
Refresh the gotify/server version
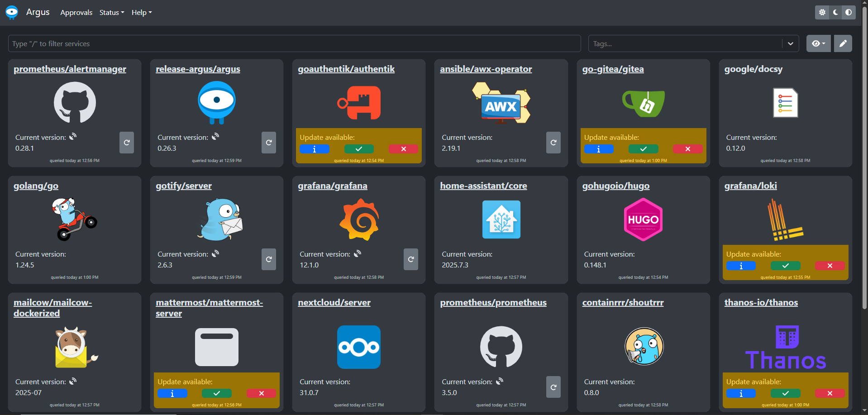click(269, 259)
